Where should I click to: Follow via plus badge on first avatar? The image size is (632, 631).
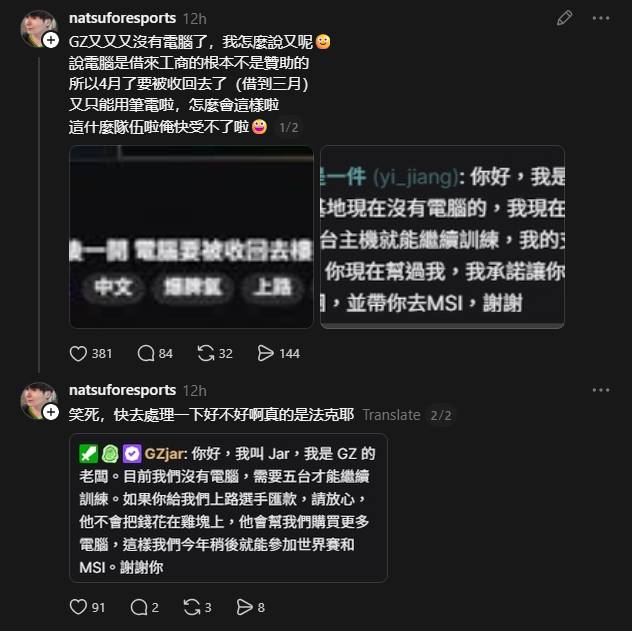point(51,40)
